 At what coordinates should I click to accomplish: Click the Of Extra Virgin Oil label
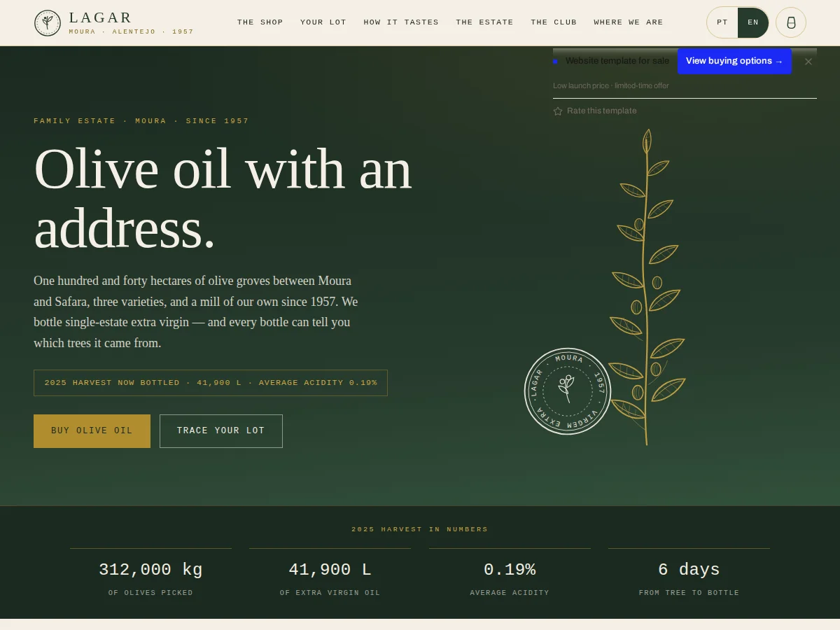[x=330, y=593]
